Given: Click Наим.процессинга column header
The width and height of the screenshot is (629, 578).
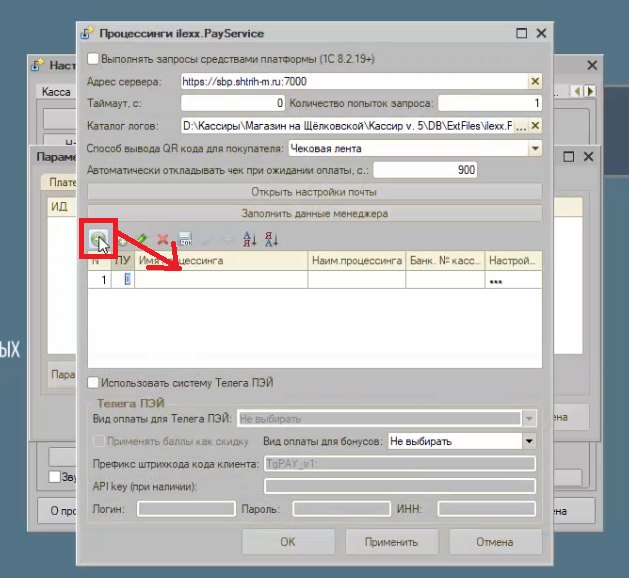Looking at the screenshot, I should pyautogui.click(x=357, y=261).
